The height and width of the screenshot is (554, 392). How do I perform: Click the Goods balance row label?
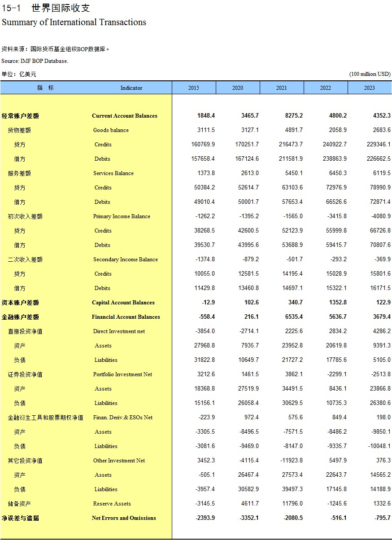[x=111, y=130]
